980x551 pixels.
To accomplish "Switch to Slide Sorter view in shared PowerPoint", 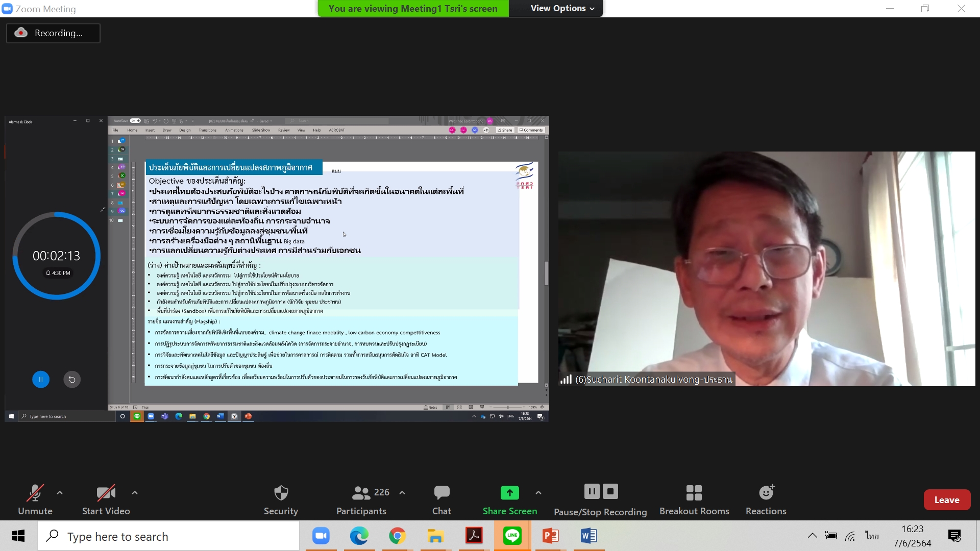I will 459,407.
